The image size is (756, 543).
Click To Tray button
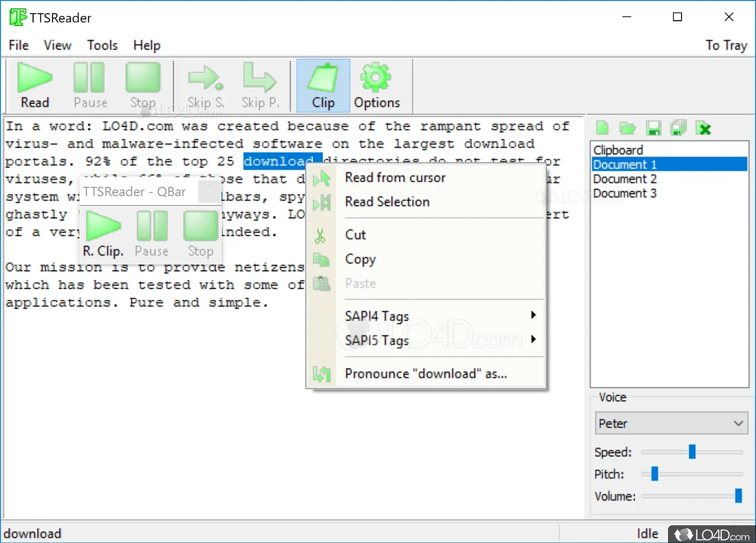click(726, 45)
